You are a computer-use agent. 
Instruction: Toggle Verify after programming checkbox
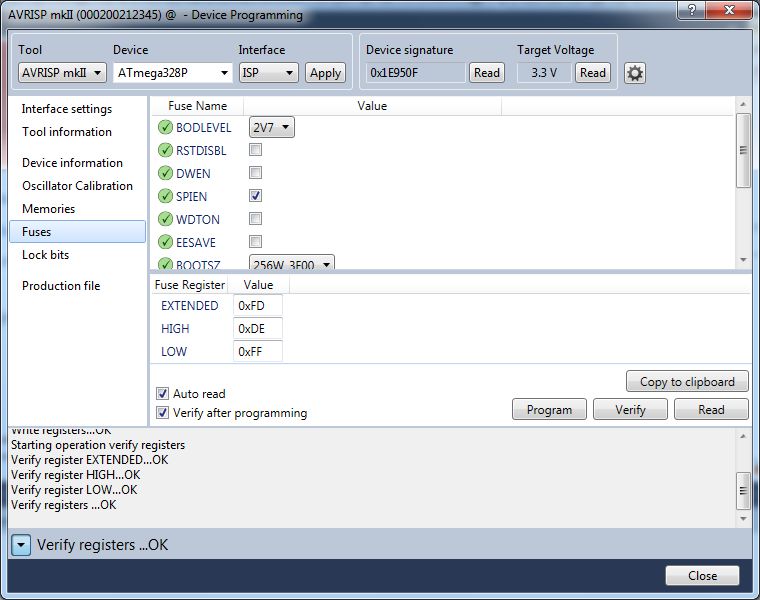pyautogui.click(x=162, y=413)
